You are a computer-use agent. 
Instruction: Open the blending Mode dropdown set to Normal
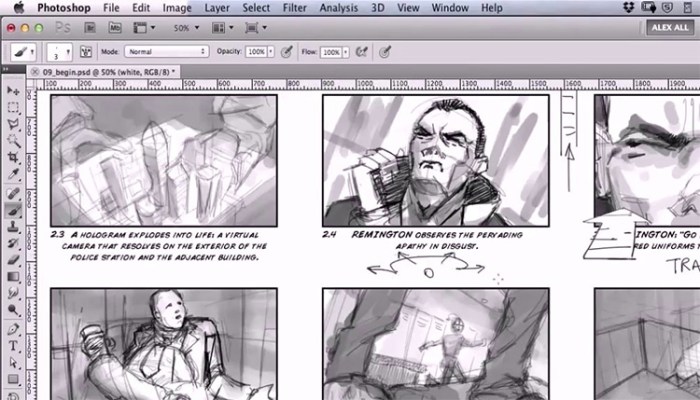pos(167,52)
